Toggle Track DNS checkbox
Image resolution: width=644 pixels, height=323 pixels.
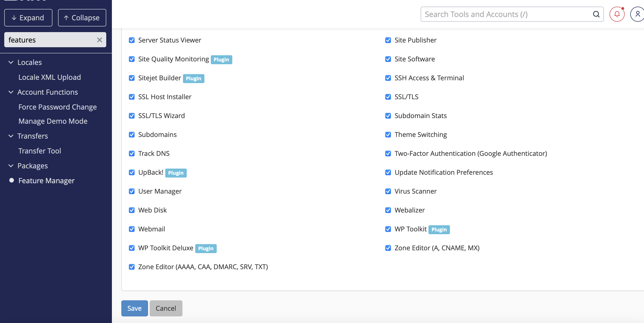click(132, 153)
